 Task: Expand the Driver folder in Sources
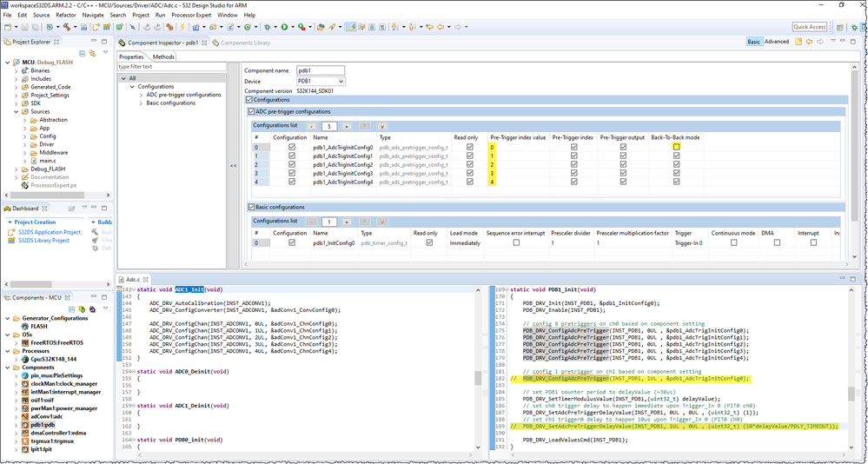(25, 144)
